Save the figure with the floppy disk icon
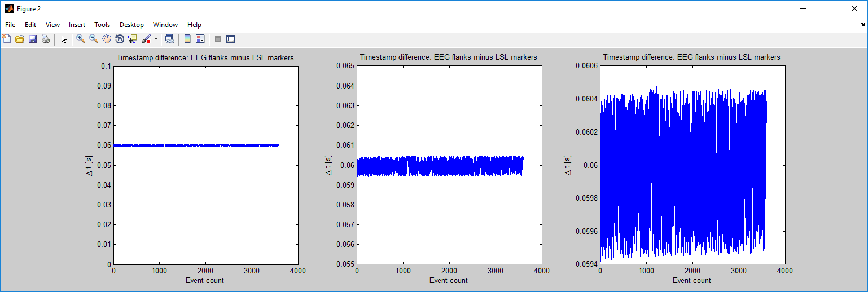This screenshot has height=292, width=868. coord(33,39)
